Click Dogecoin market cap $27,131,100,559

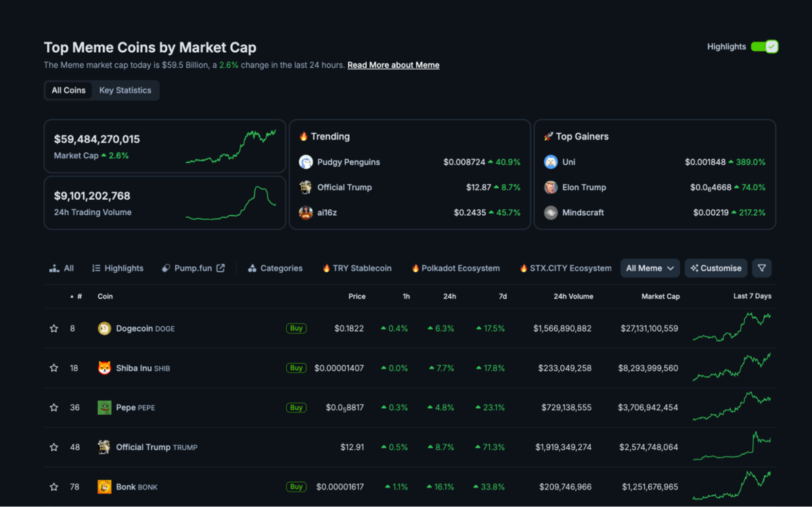tap(649, 329)
